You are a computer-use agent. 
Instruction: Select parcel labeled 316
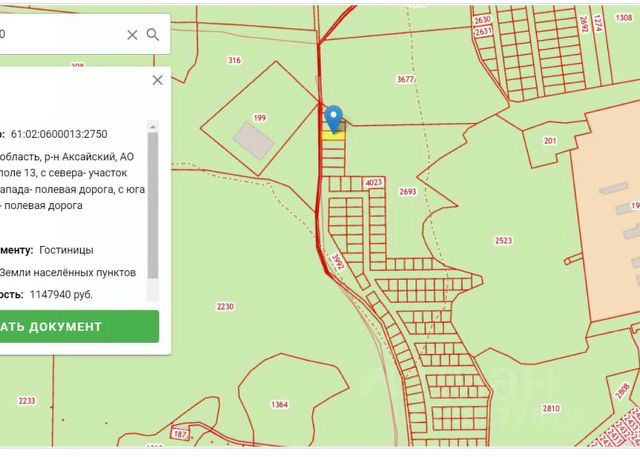234,60
